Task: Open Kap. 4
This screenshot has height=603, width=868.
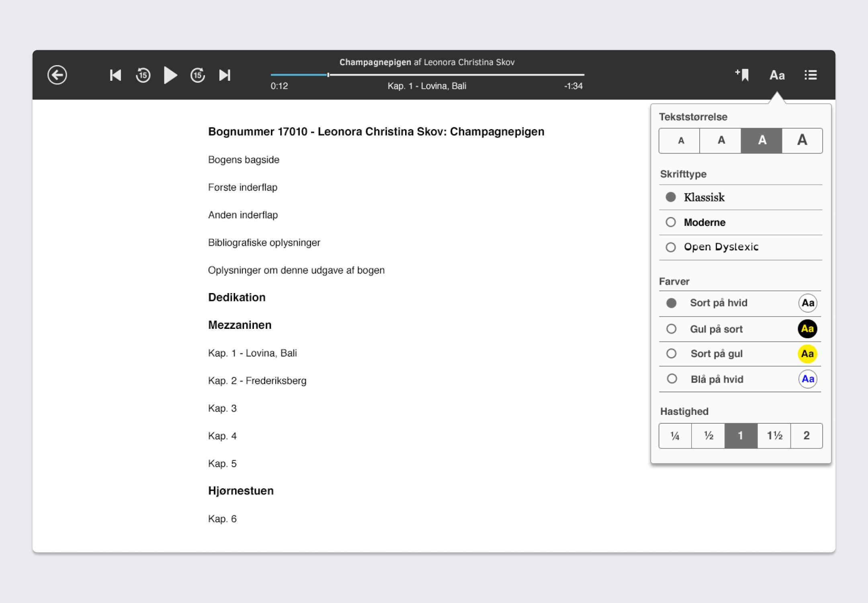Action: coord(222,436)
